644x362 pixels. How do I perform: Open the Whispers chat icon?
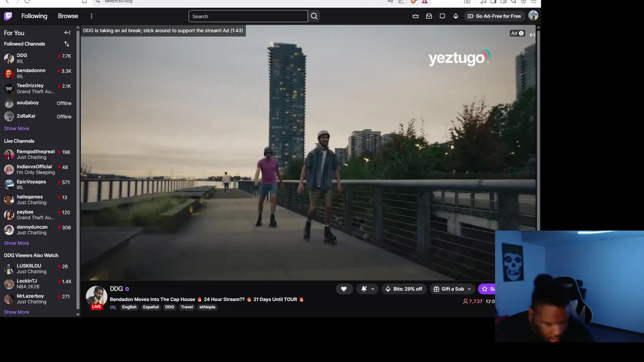442,16
